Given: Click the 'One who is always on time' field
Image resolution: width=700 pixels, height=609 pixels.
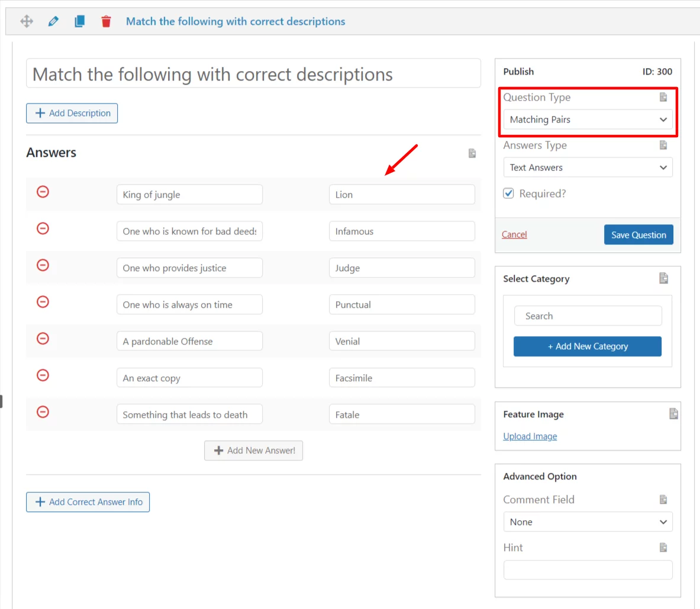Looking at the screenshot, I should (x=190, y=304).
